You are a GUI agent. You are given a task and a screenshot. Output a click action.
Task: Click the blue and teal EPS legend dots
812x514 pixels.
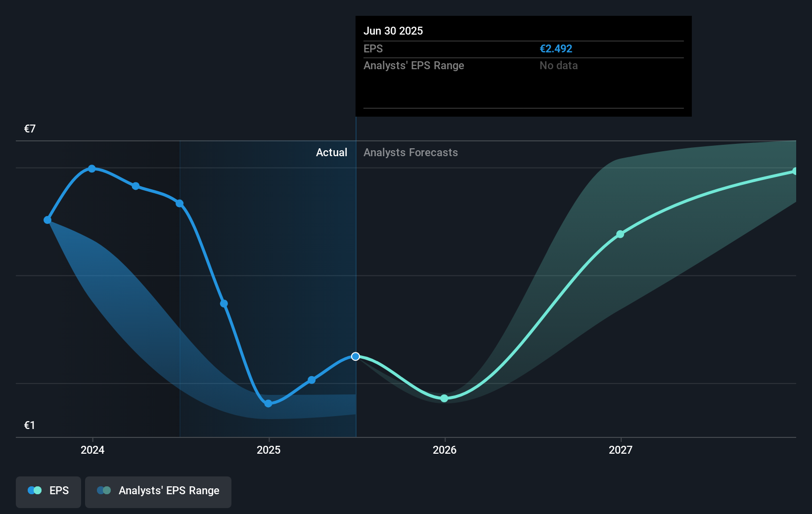35,491
